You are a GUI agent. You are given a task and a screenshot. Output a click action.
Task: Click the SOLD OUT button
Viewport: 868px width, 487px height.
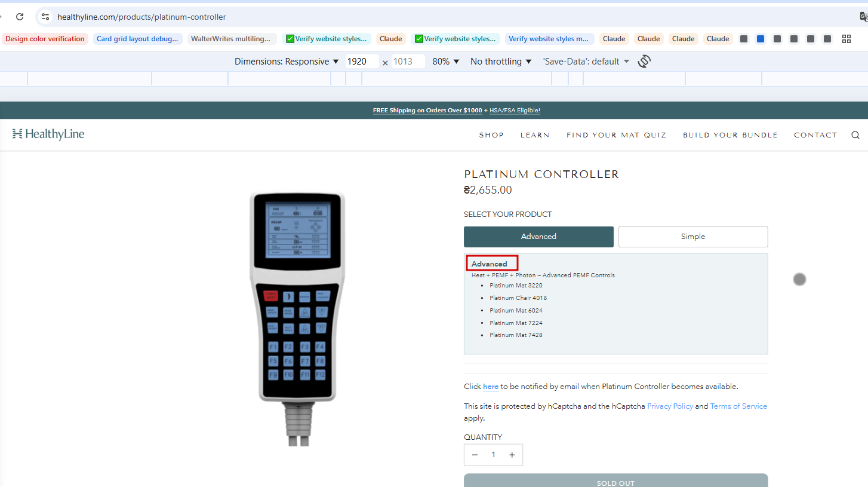pos(615,480)
